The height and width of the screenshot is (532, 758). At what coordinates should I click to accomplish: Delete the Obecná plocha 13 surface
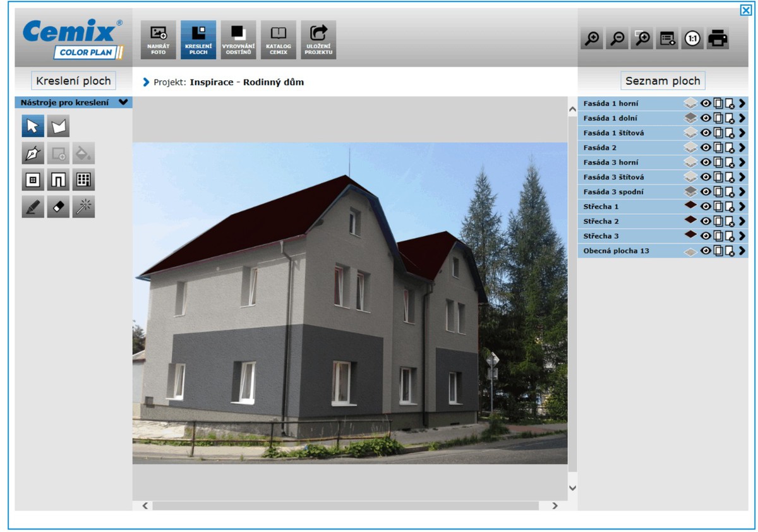click(x=730, y=251)
